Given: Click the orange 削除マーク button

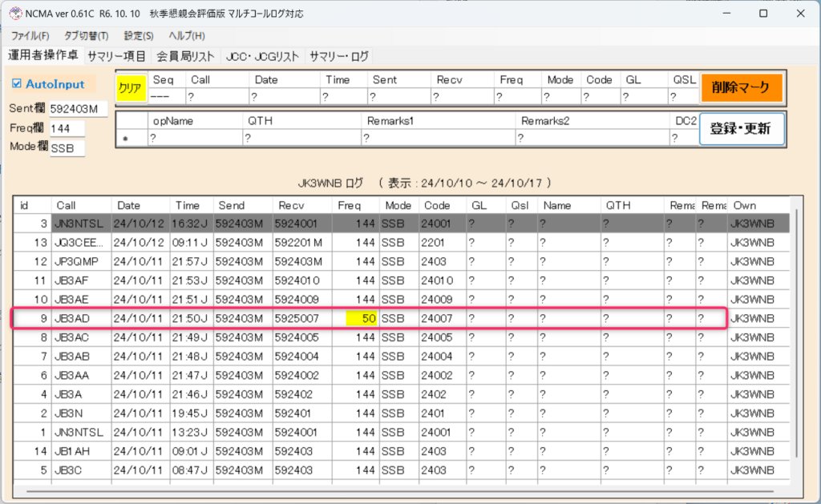Looking at the screenshot, I should (742, 87).
